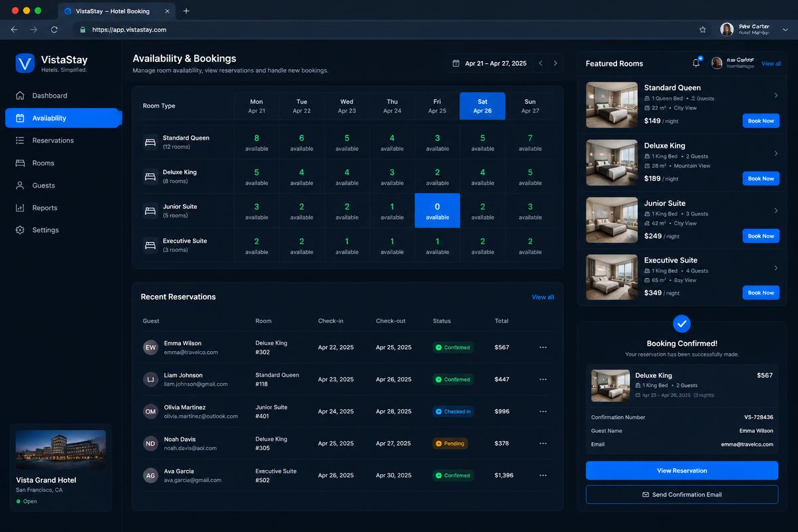Click Noah Davis Pending status badge
798x532 pixels.
(x=450, y=443)
